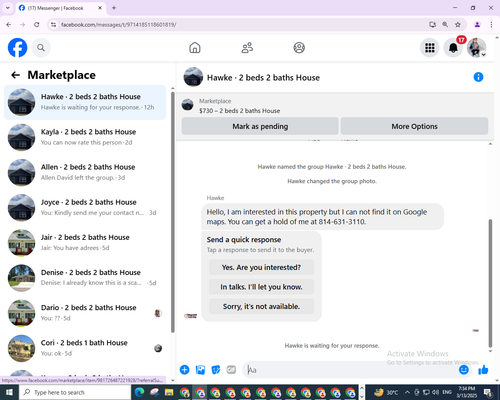Open Denise 2 beds 2 baths House conversation

[x=85, y=278]
